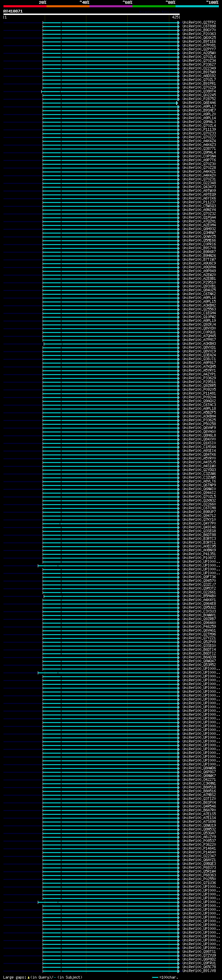Select hit label UniRef100_Q71U36
The width and height of the screenshot is (222, 980).
(x=199, y=883)
